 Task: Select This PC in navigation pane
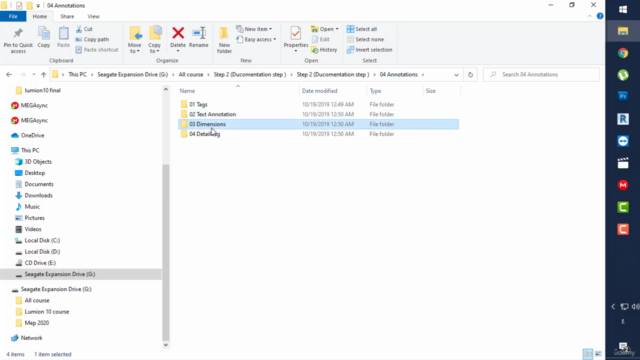(x=30, y=150)
